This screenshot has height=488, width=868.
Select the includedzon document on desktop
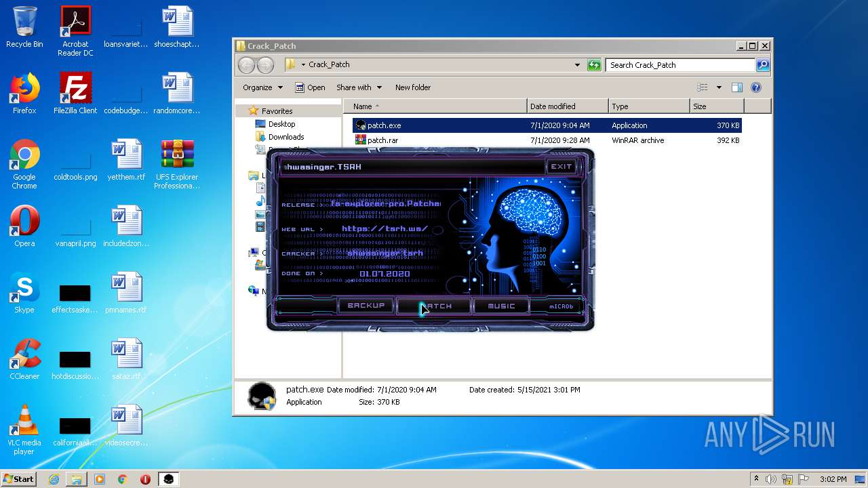pyautogui.click(x=126, y=226)
